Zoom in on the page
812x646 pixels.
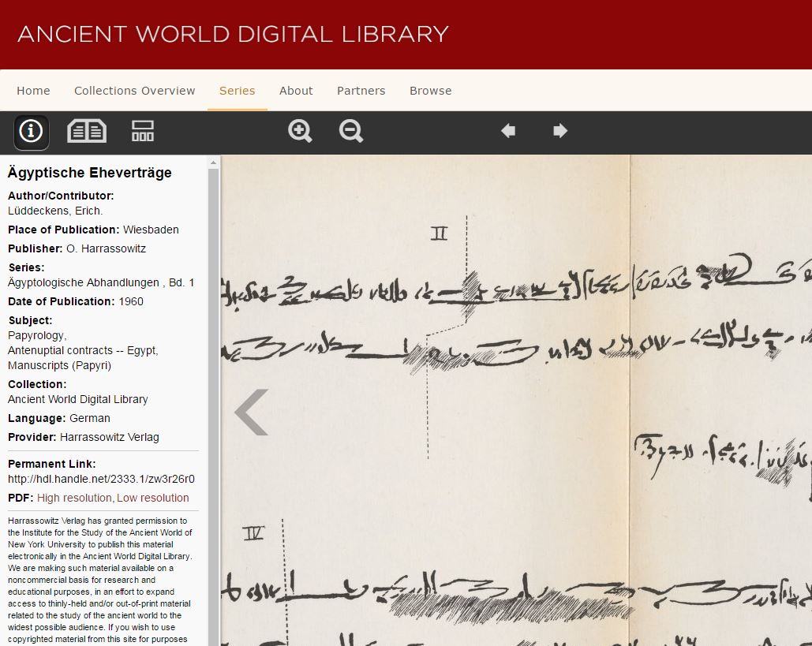point(300,131)
